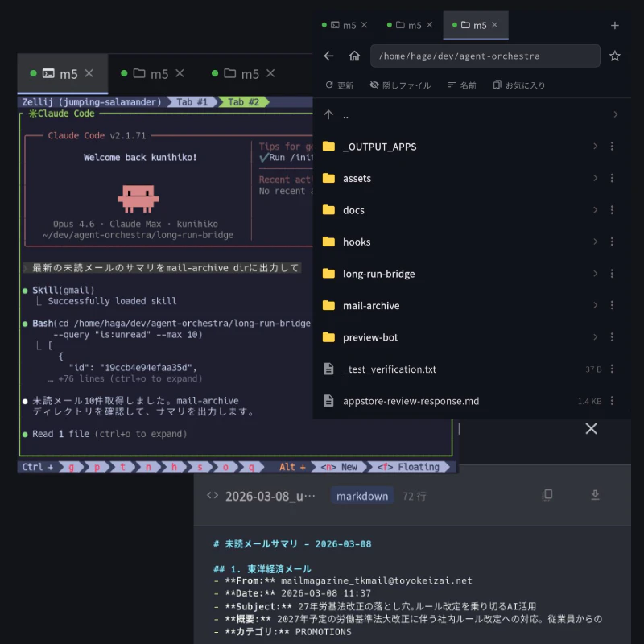
Task: Open the mail-archive folder
Action: coord(472,306)
